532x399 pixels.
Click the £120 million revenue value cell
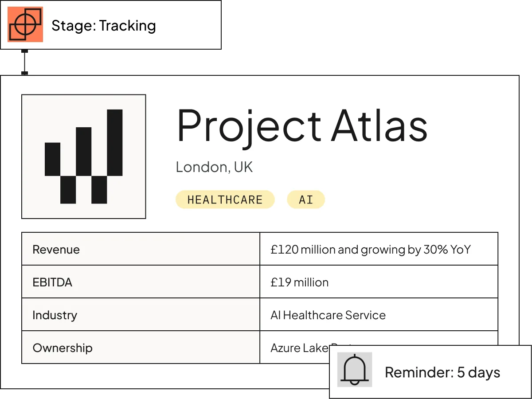pos(379,249)
